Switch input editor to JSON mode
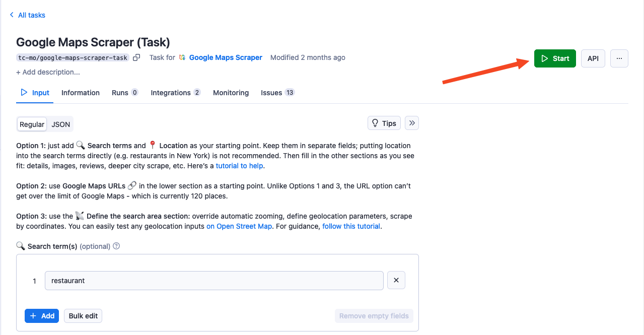 (60, 124)
